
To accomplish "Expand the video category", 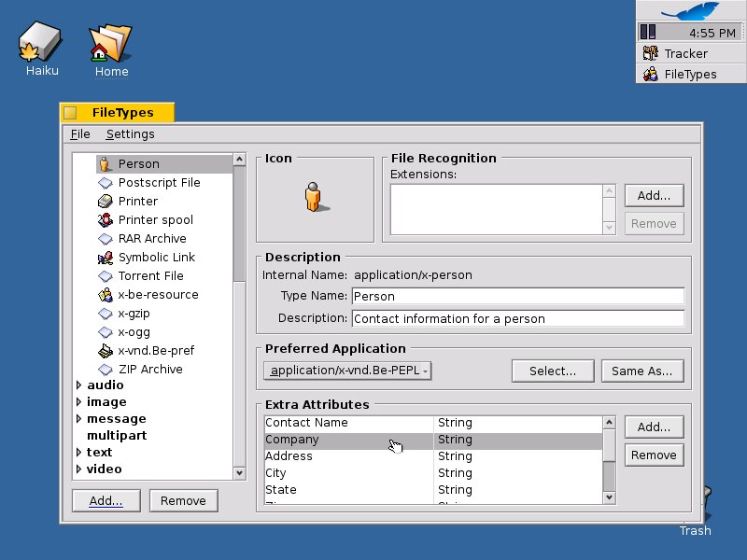I will (79, 469).
